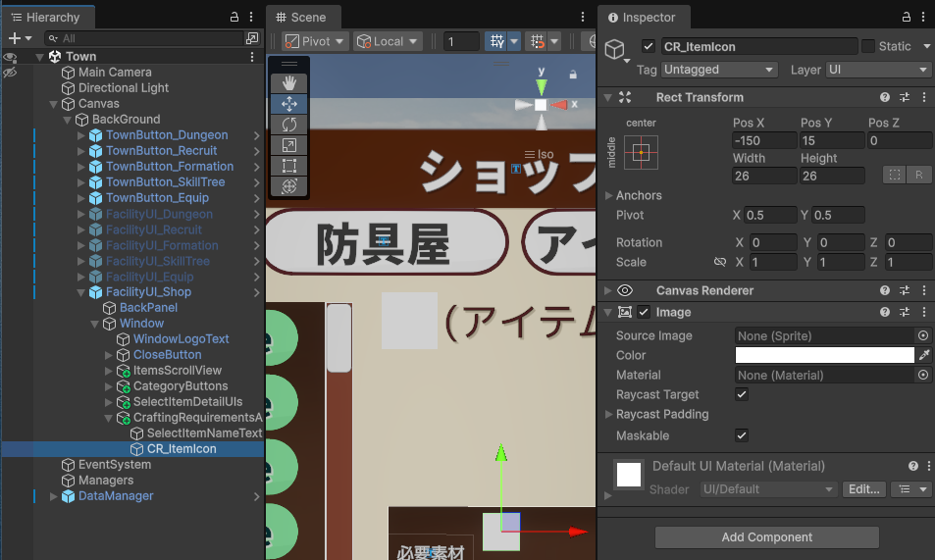
Task: Click the Pos X input field
Action: point(763,140)
